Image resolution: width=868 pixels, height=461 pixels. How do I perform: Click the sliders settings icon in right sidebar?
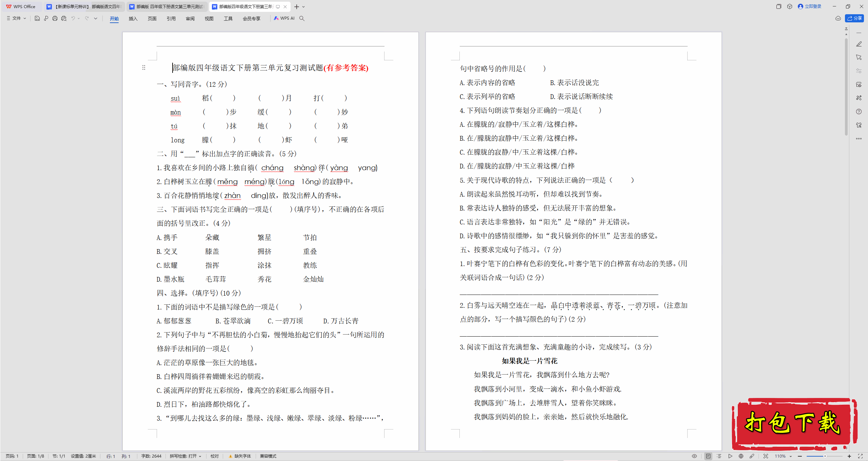point(859,71)
